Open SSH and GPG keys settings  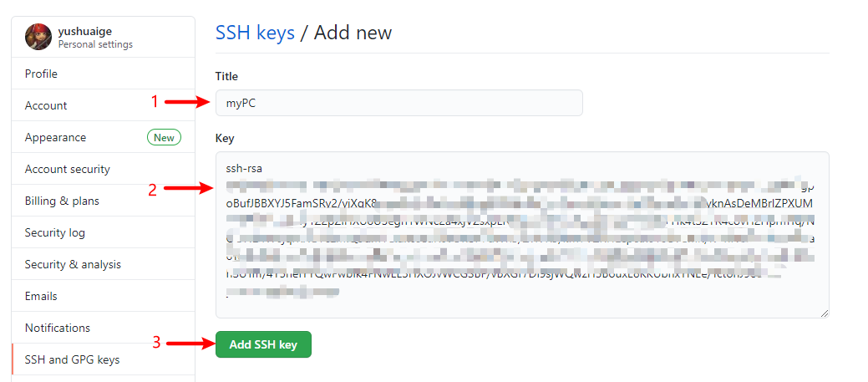pos(103,359)
